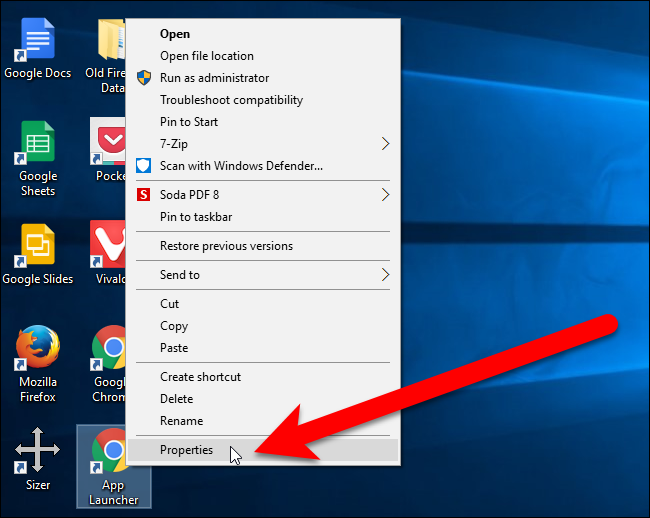Select Pin to taskbar
The image size is (650, 518).
point(263,217)
